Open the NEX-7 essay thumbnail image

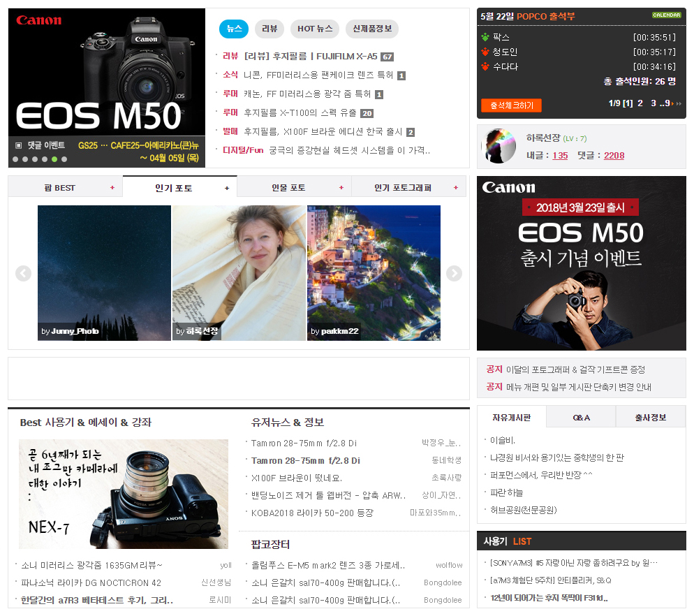click(124, 494)
